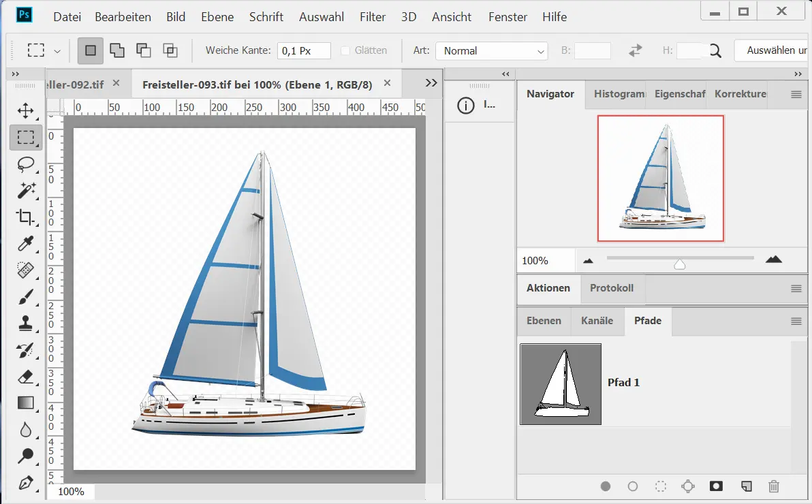Viewport: 812px width, 504px height.
Task: Delete current path with trash icon
Action: [x=773, y=486]
